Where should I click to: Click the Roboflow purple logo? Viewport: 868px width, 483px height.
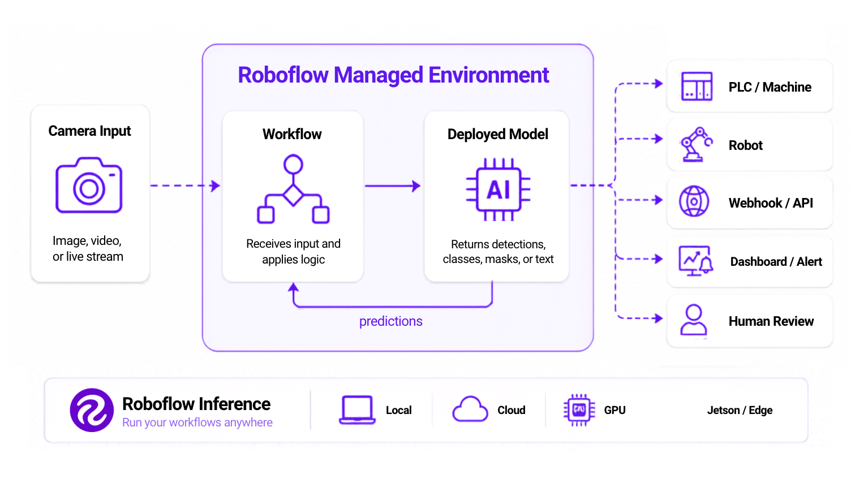[92, 410]
